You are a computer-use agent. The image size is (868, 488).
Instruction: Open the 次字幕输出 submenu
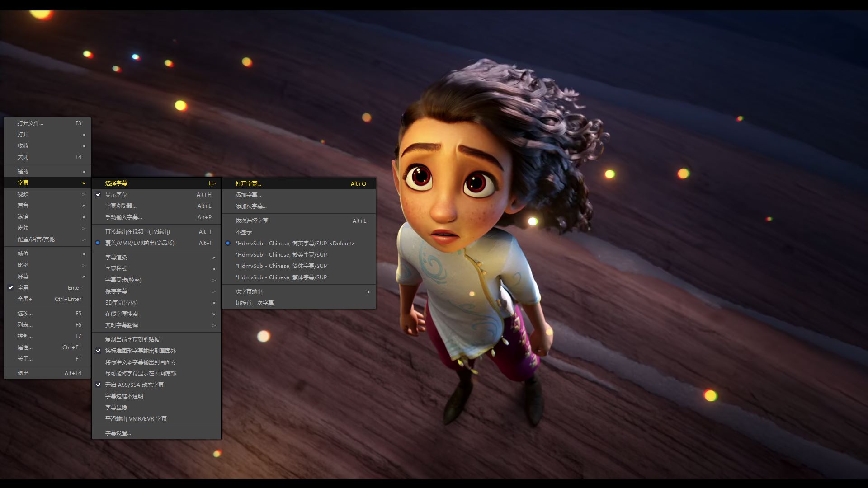point(249,291)
